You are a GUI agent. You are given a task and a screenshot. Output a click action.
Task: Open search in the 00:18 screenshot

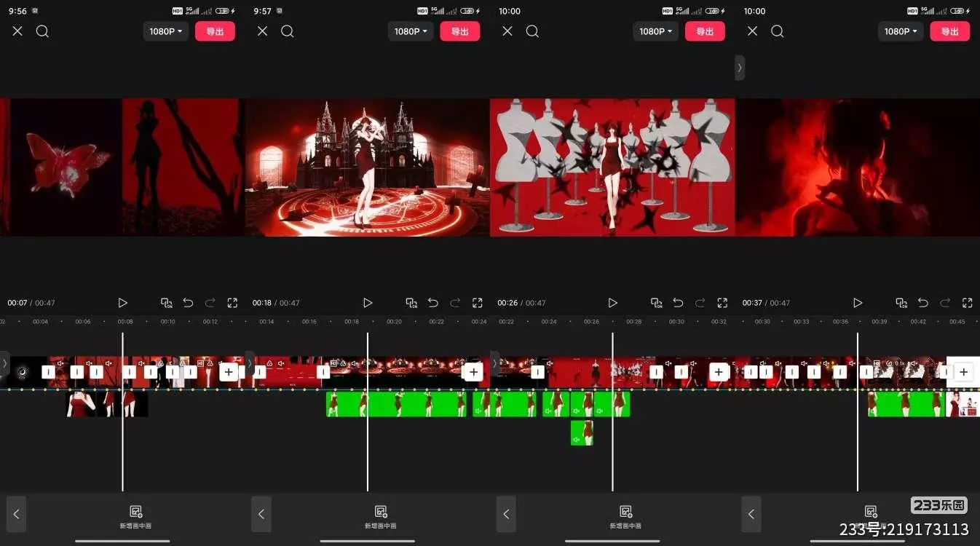coord(288,31)
